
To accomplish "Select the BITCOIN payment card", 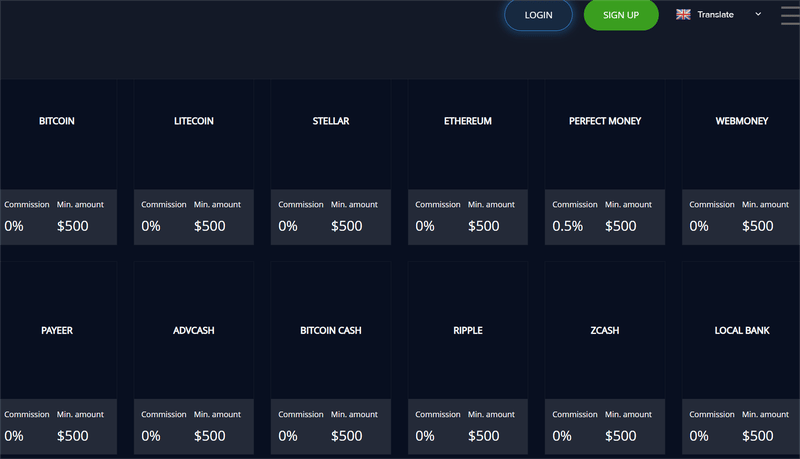I will [x=58, y=162].
